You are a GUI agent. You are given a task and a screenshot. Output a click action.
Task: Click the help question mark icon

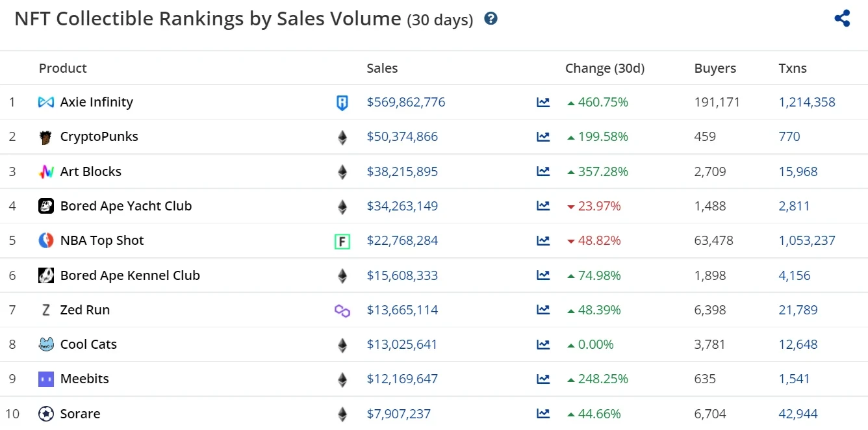click(x=491, y=19)
